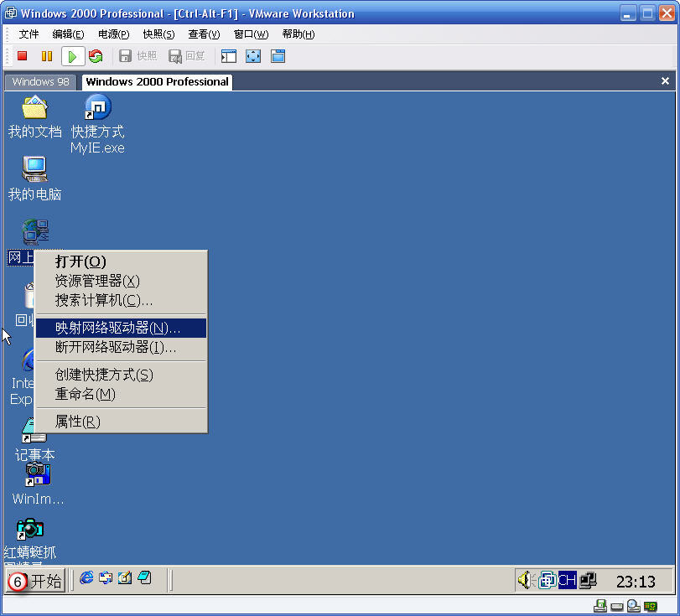Select the 红蜻蜓抓 screen capture shortcut icon
Image resolution: width=680 pixels, height=616 pixels.
(x=29, y=540)
